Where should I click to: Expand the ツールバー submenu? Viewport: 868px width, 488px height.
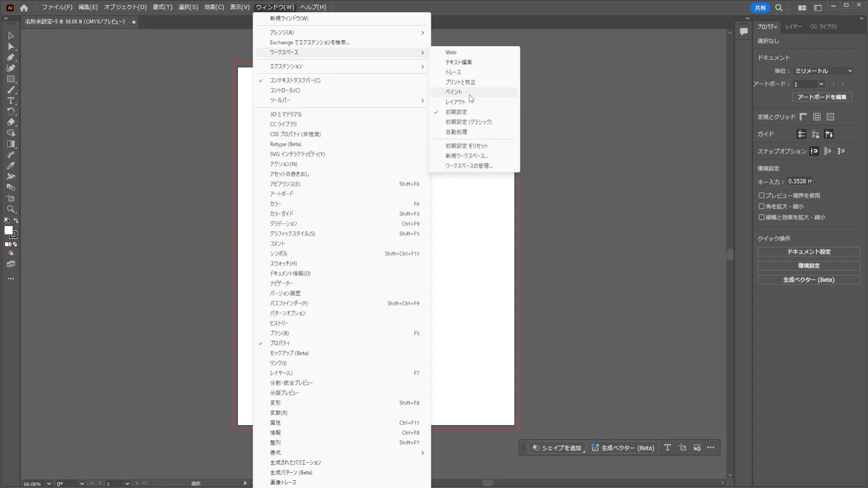click(342, 100)
